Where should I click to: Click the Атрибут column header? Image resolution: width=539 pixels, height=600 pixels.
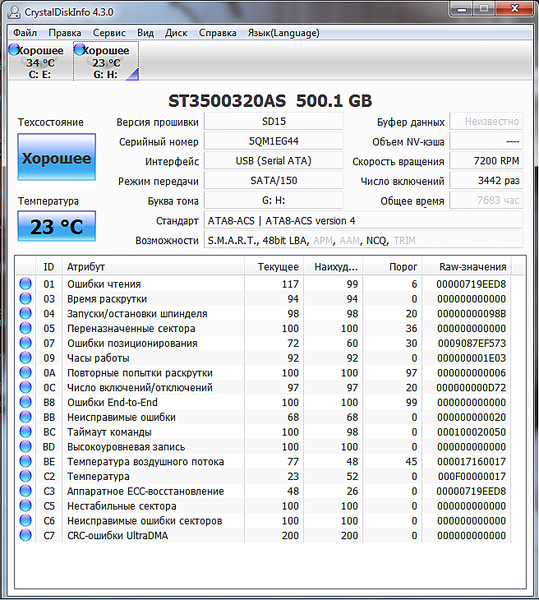153,267
